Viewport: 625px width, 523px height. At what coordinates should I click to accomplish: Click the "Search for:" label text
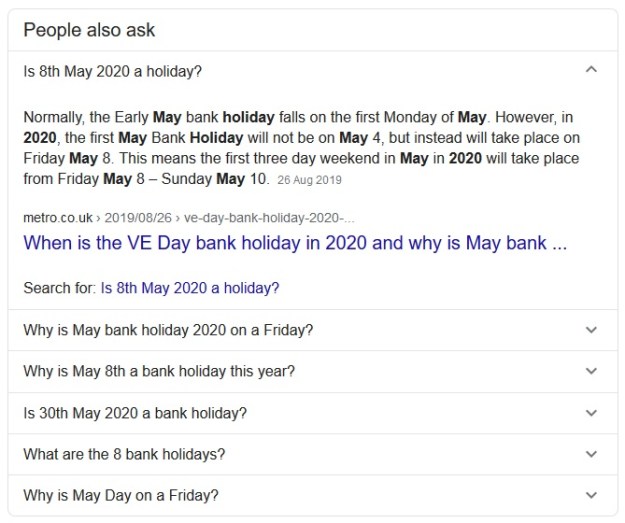point(59,288)
